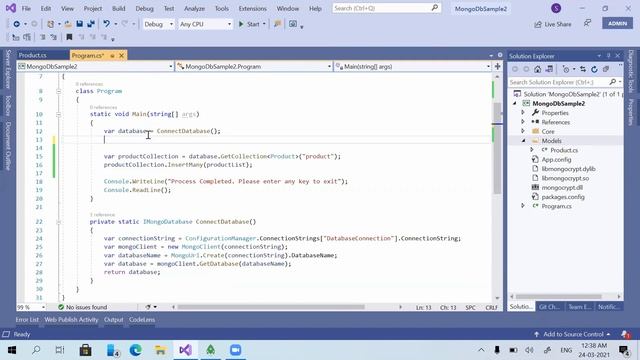This screenshot has height=360, width=640.
Task: Expand the Program.cs tree node
Action: click(x=523, y=206)
